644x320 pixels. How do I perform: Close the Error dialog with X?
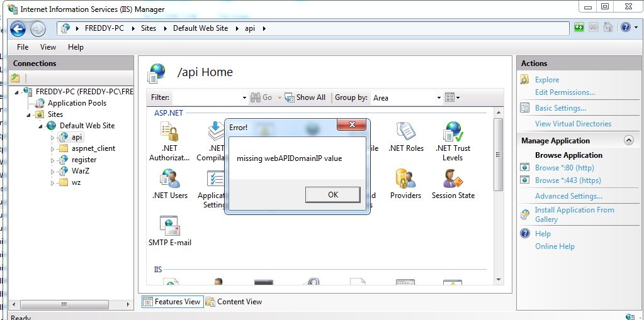[351, 124]
